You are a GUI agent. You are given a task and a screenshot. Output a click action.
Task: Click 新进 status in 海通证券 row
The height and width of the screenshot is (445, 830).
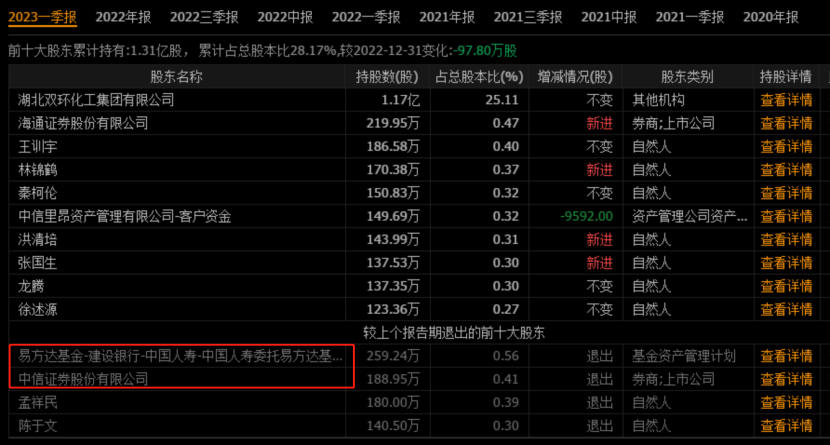[599, 123]
